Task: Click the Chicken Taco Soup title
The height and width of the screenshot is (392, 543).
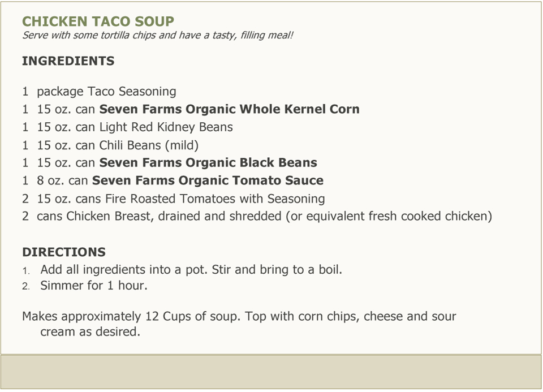Action: tap(98, 21)
